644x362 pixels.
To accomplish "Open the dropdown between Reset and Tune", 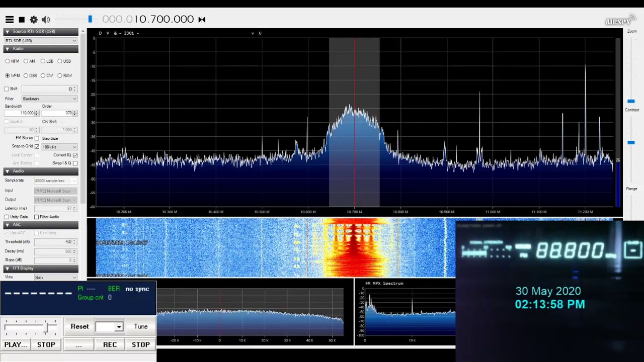I will 110,327.
